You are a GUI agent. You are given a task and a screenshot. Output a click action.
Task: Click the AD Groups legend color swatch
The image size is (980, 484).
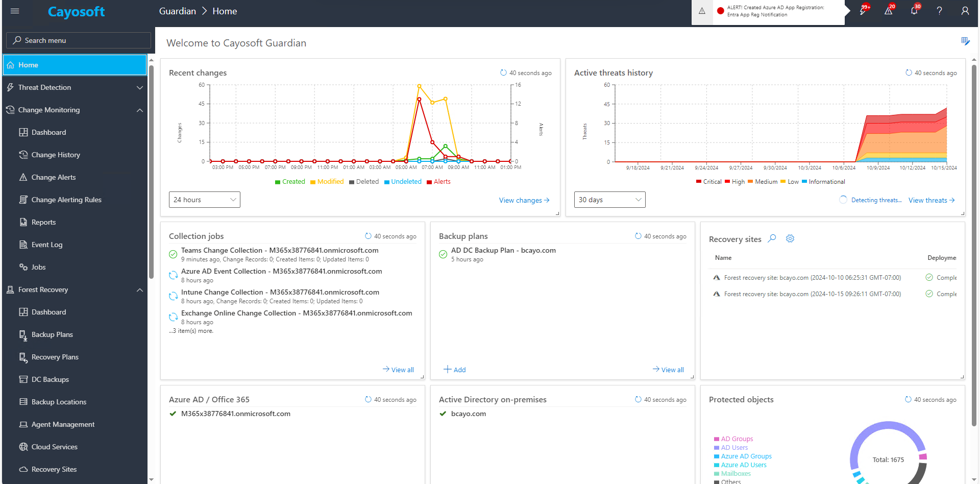pyautogui.click(x=717, y=439)
